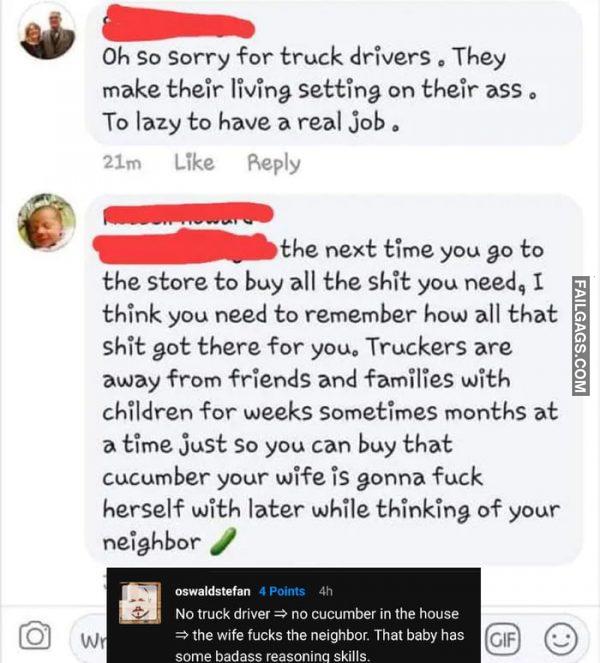Open oswaldstefan's avatar image
Viewport: 600px width, 663px height.
point(140,603)
